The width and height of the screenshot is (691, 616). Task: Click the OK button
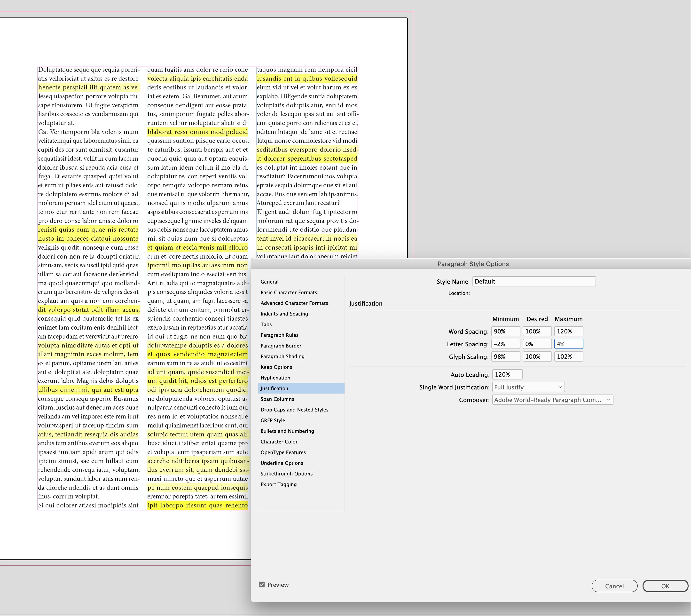(665, 586)
